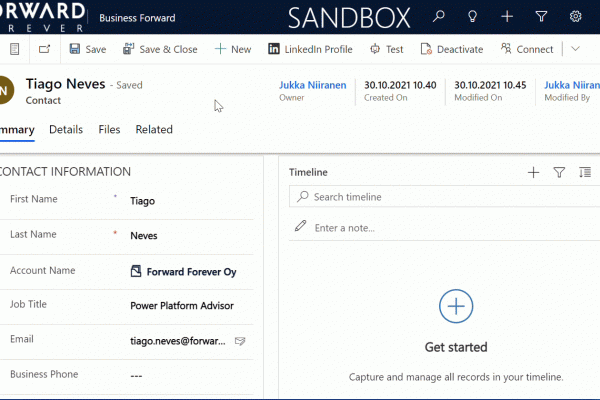Click the account entity icon beside Forward Forever Oy
This screenshot has height=400, width=600.
coord(136,271)
